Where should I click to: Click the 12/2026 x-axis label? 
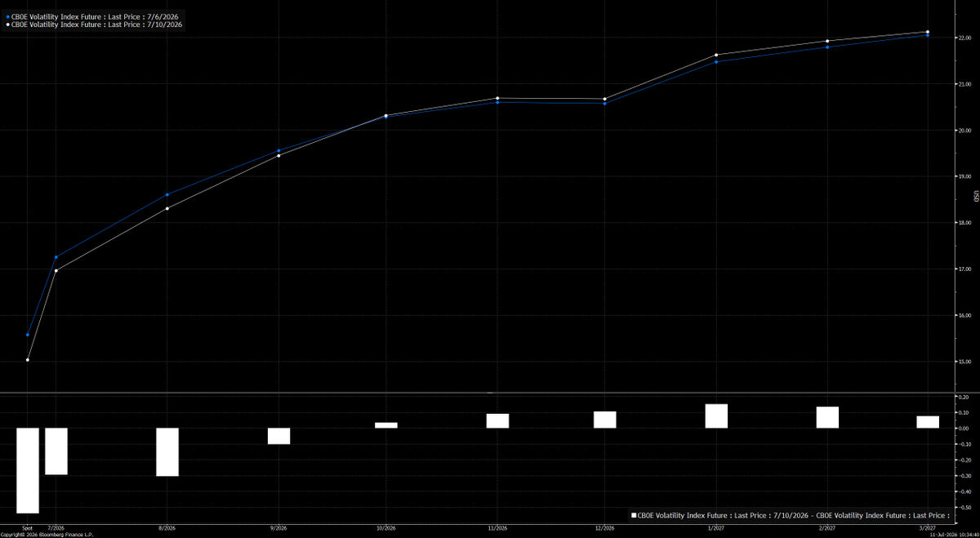tap(604, 528)
